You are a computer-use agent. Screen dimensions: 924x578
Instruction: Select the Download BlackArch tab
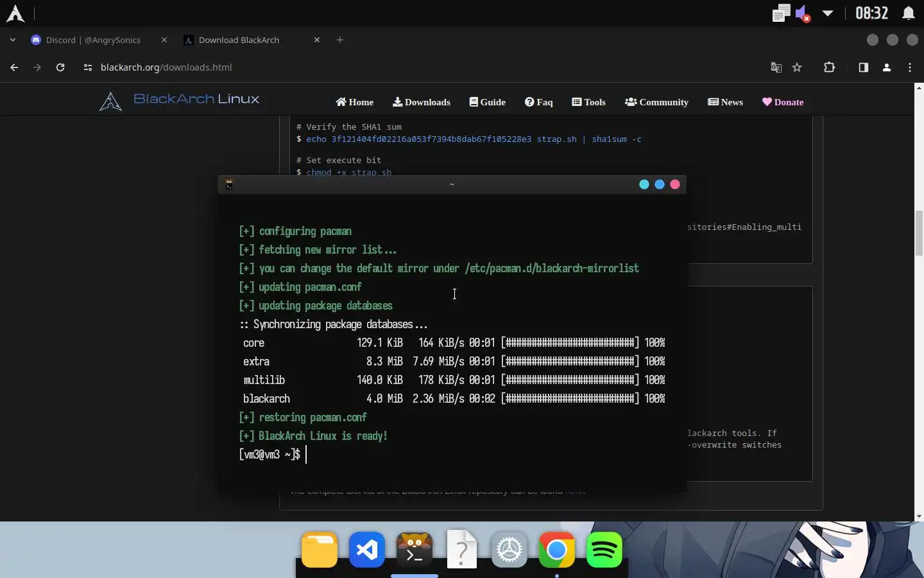pyautogui.click(x=239, y=40)
